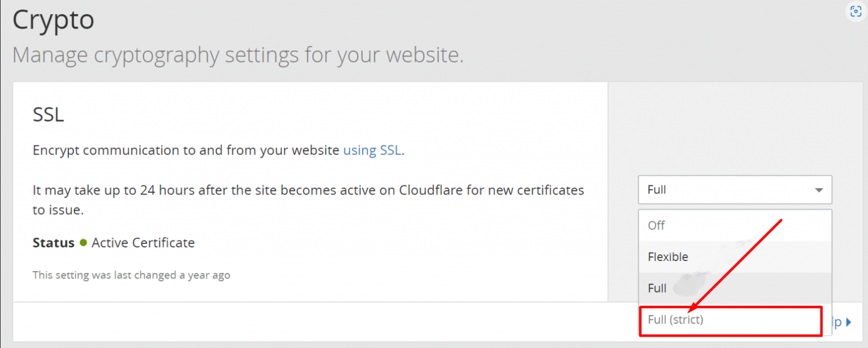Click the 24 hours certificate notice paragraph

point(309,200)
